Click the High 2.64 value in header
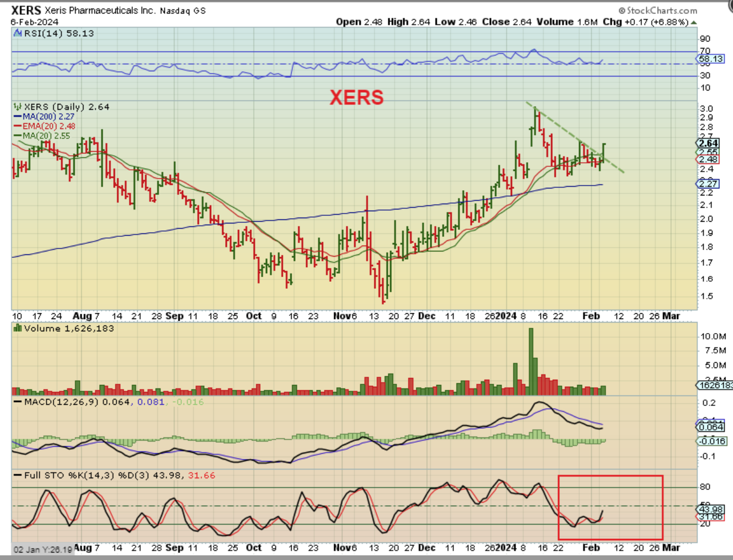The image size is (733, 560). click(408, 22)
